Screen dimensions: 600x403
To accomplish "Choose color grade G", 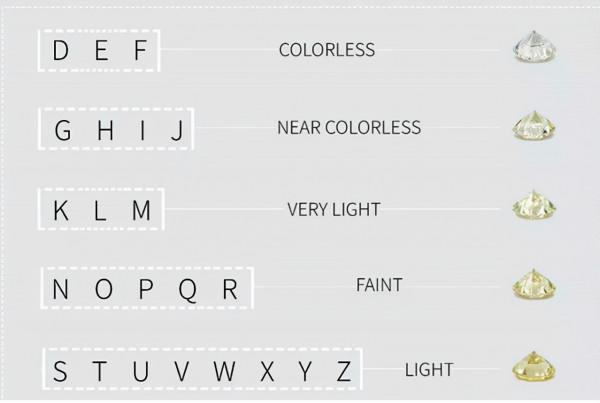I will coord(62,130).
